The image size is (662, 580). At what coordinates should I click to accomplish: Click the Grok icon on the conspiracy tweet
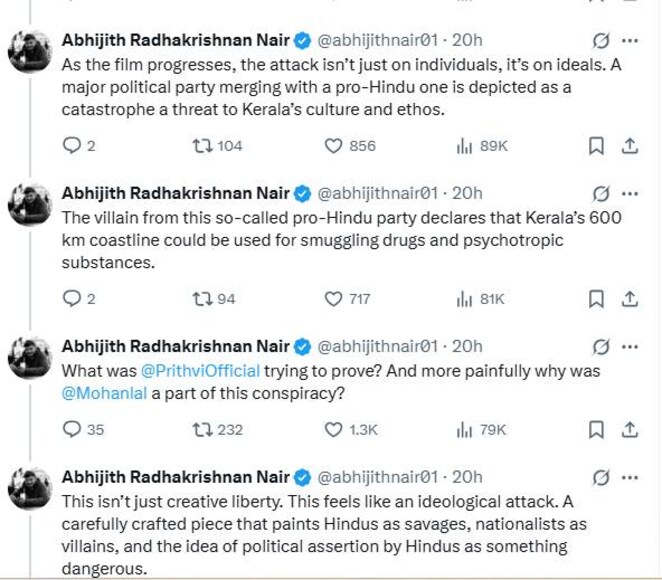click(602, 347)
